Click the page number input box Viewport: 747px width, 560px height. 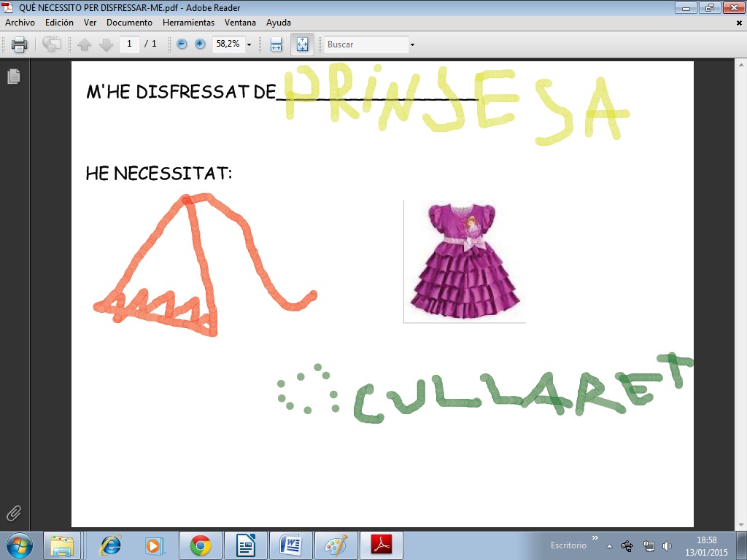[x=129, y=44]
